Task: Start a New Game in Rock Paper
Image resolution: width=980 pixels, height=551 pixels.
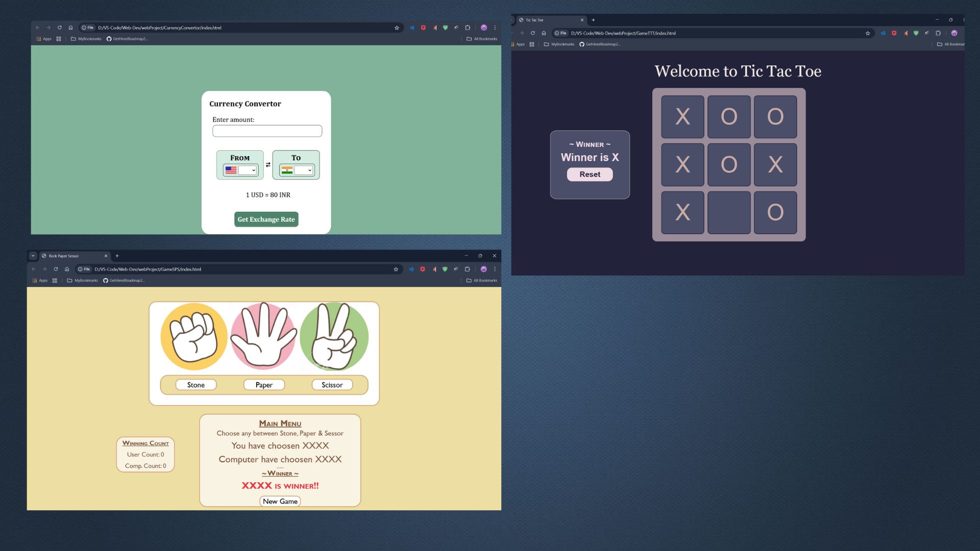Action: click(280, 502)
